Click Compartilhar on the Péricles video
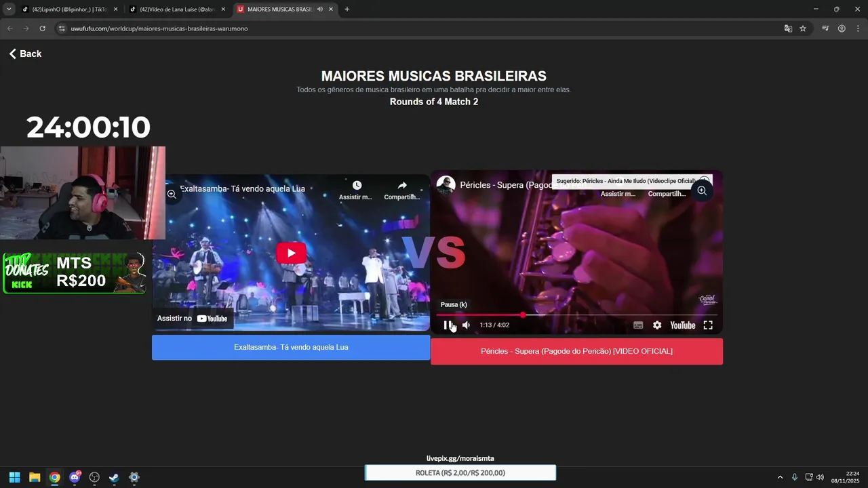Screen dimensions: 868x488 (x=667, y=193)
